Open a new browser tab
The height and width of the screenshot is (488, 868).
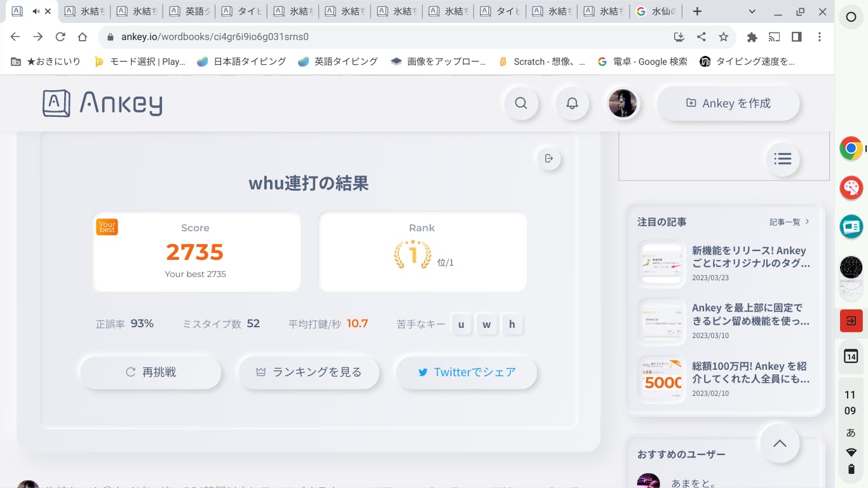click(x=697, y=11)
